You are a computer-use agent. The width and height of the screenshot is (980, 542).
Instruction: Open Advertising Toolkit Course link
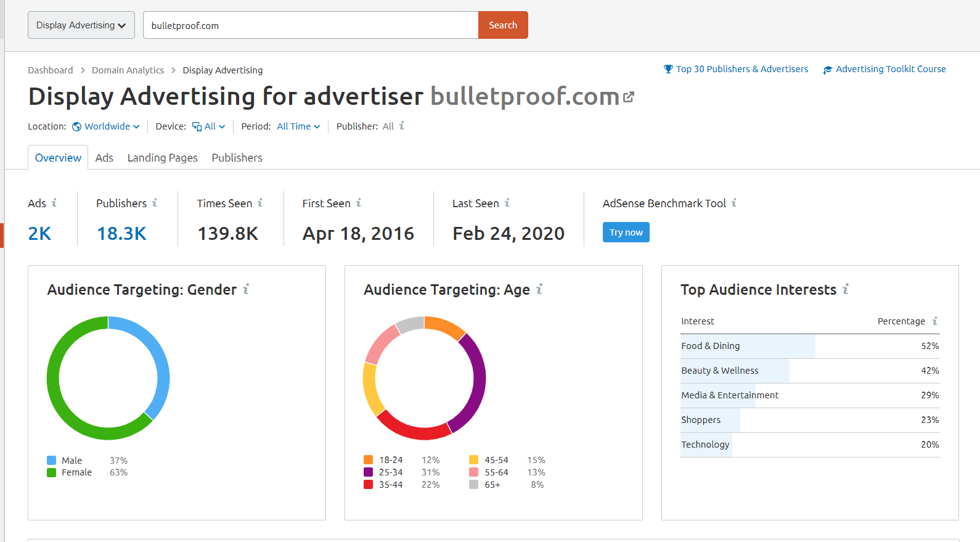pyautogui.click(x=891, y=69)
